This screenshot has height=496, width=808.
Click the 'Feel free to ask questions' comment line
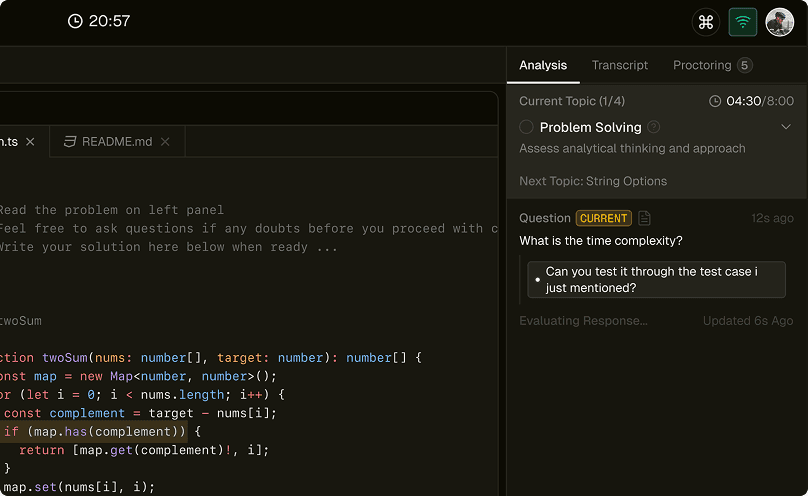pyautogui.click(x=249, y=229)
